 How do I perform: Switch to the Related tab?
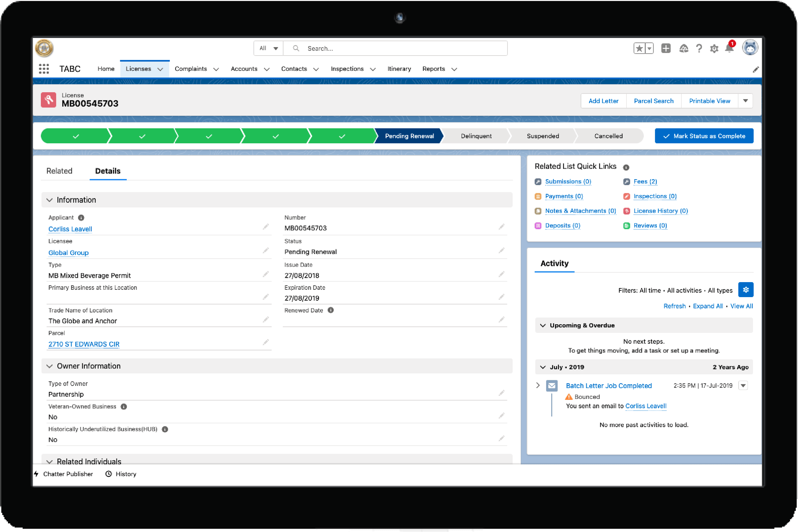click(x=59, y=171)
